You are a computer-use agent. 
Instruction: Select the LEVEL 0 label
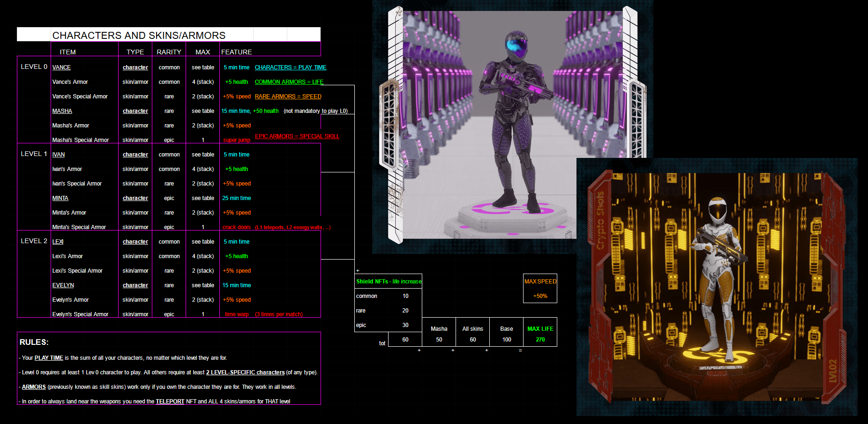(x=34, y=67)
